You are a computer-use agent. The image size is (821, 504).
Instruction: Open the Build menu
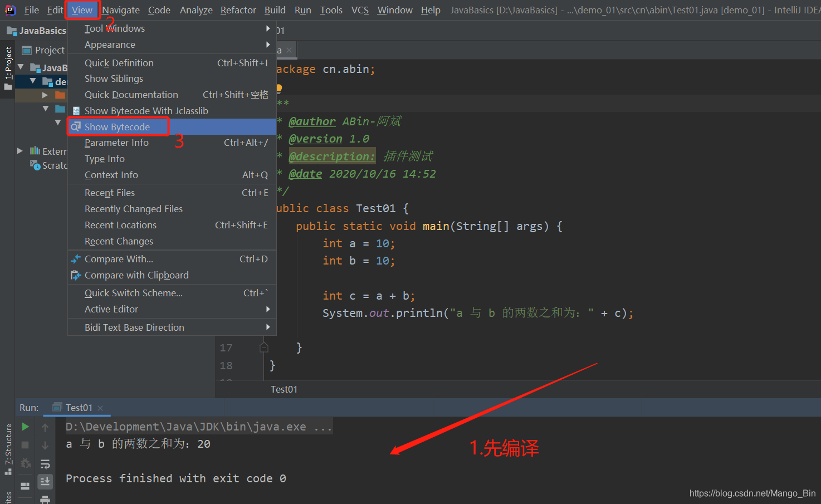click(275, 10)
